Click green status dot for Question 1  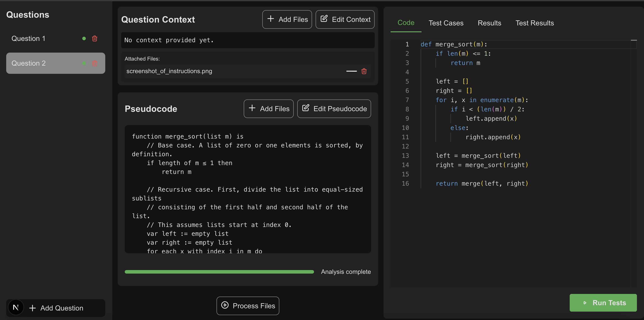(84, 38)
